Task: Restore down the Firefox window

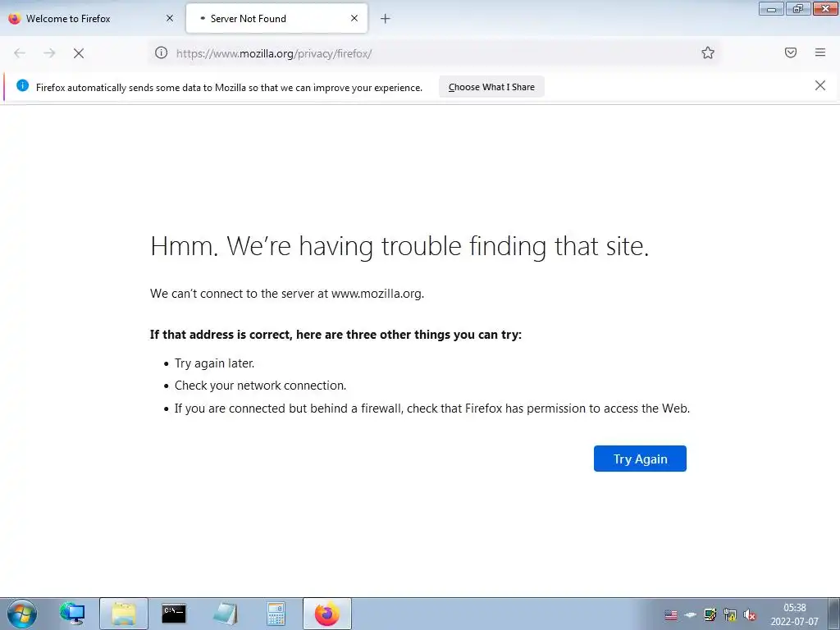Action: [798, 8]
